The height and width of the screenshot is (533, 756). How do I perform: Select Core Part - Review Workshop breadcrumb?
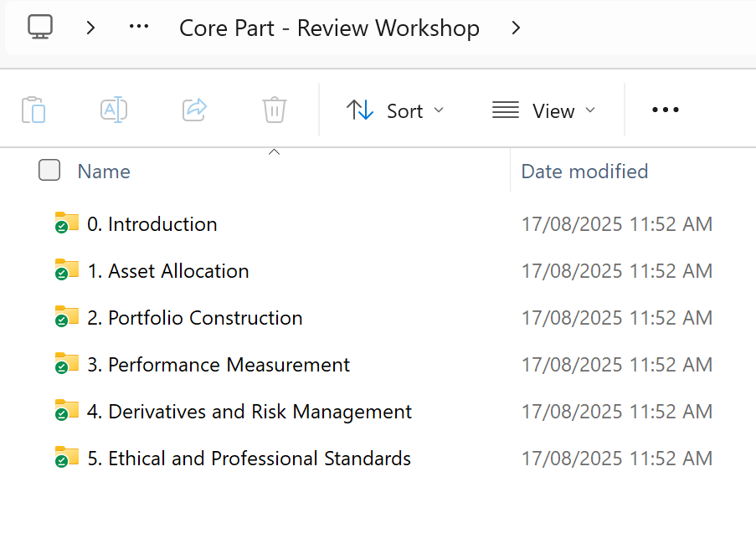point(329,28)
